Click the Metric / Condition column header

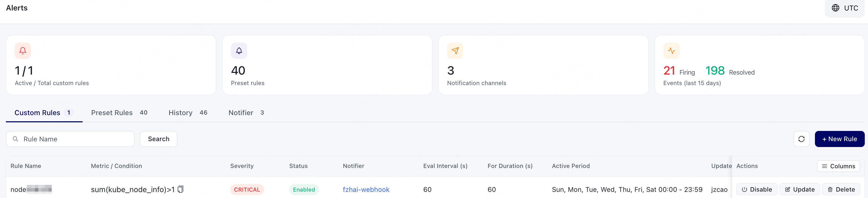[x=117, y=166]
